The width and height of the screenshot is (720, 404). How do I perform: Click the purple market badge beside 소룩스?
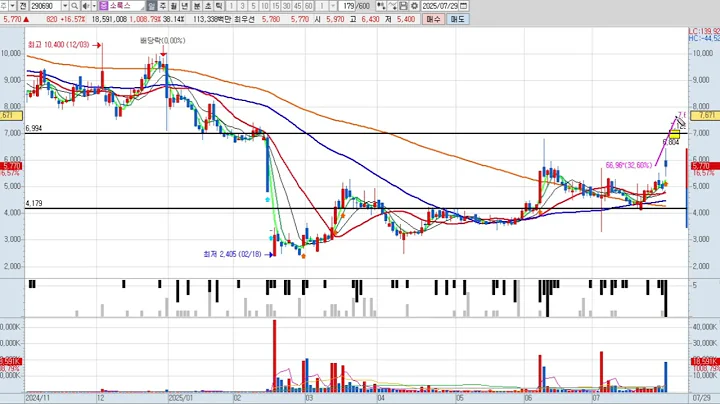pos(103,6)
